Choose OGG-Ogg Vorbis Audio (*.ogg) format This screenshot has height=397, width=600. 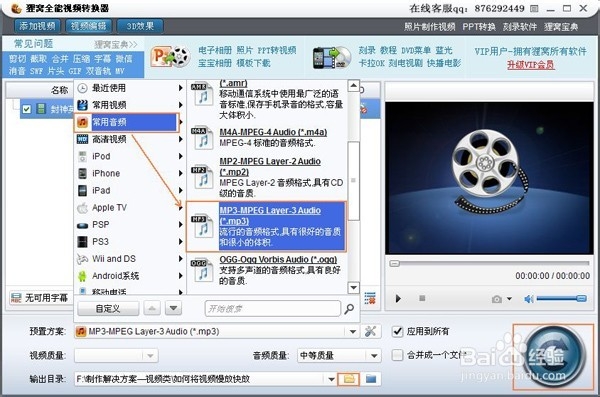click(278, 259)
